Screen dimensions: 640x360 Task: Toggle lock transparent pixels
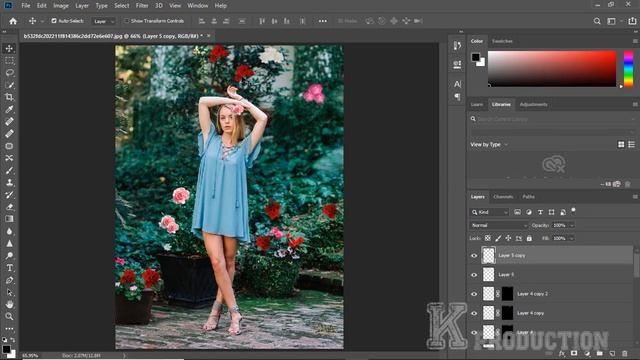point(487,238)
